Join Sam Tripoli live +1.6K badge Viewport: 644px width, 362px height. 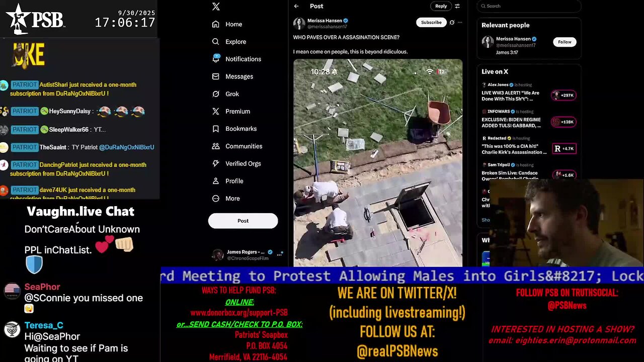(563, 175)
